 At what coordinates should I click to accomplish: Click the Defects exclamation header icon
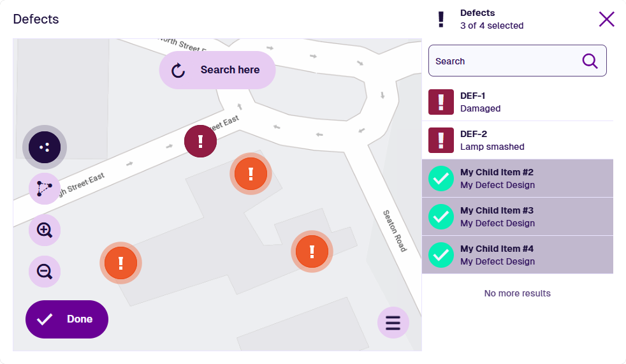point(440,19)
